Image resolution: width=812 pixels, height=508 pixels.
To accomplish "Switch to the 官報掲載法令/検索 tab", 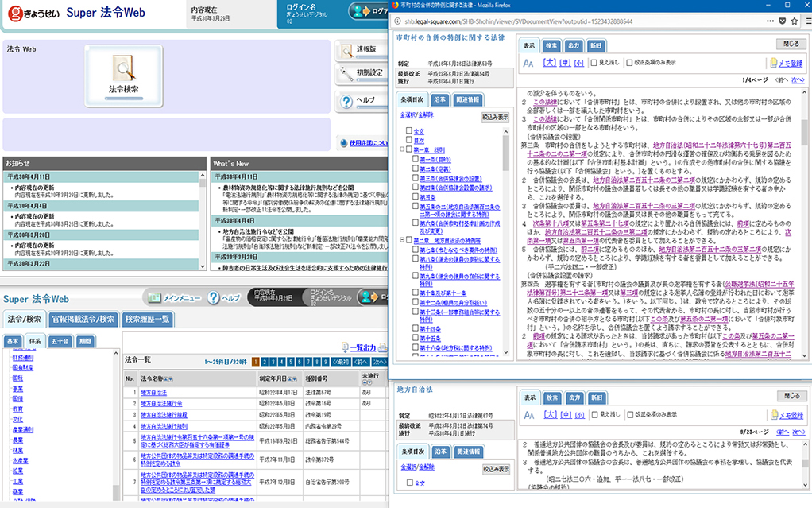I will click(84, 320).
